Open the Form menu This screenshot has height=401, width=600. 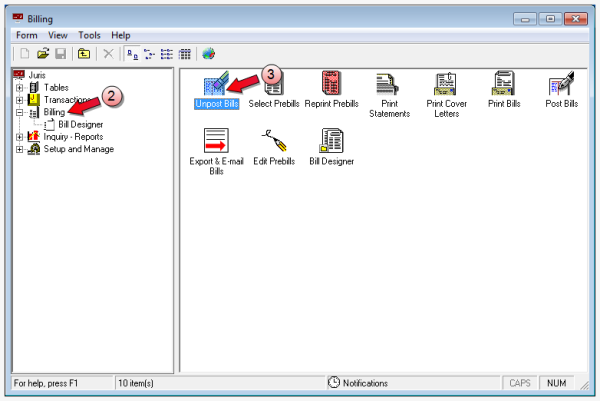click(x=27, y=35)
